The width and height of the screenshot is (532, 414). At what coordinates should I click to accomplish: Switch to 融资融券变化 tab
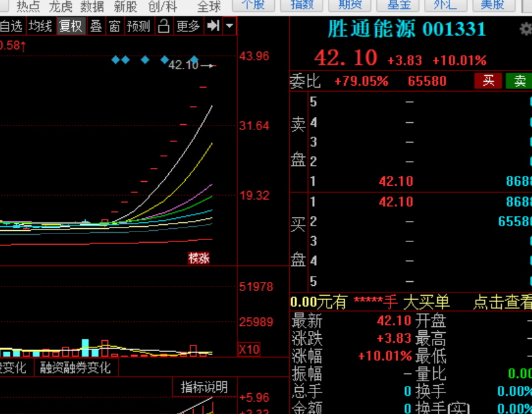(x=75, y=368)
